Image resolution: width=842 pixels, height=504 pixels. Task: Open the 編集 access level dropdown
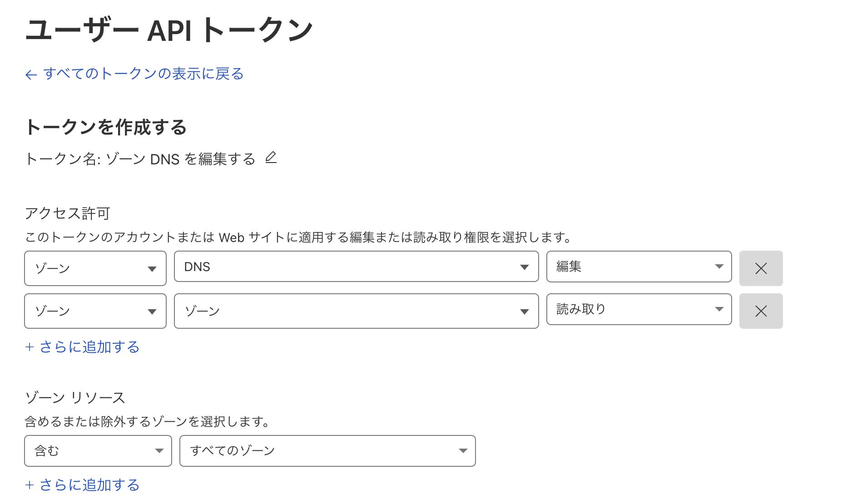coord(639,267)
